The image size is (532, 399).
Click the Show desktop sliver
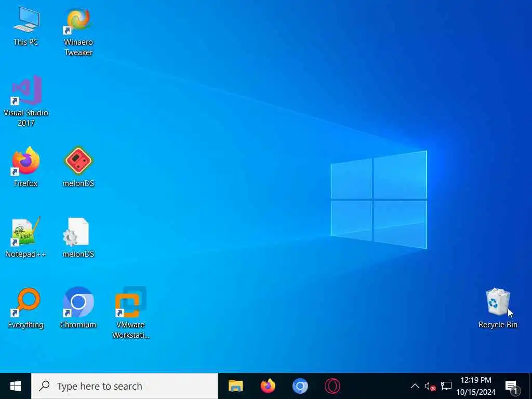pyautogui.click(x=530, y=386)
